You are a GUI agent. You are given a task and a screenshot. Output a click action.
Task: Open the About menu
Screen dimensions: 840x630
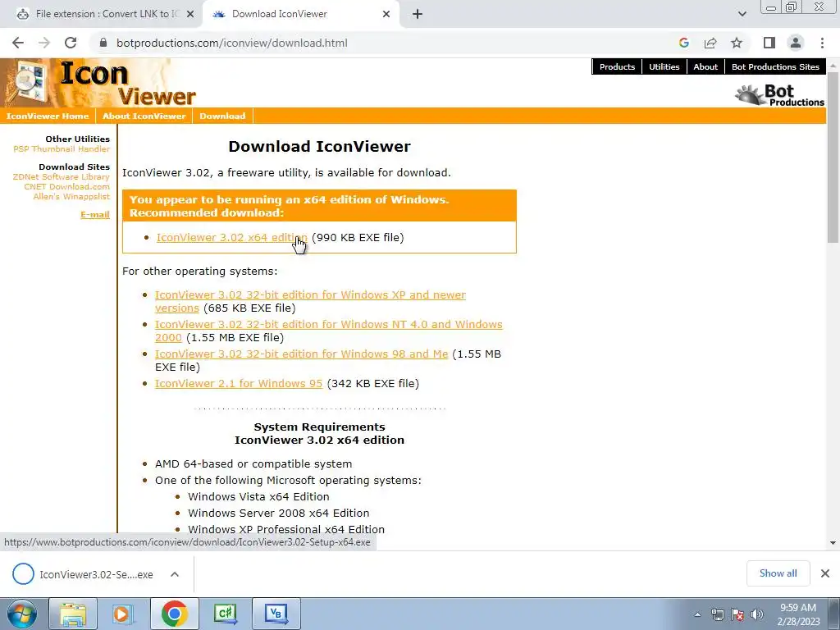coord(705,66)
